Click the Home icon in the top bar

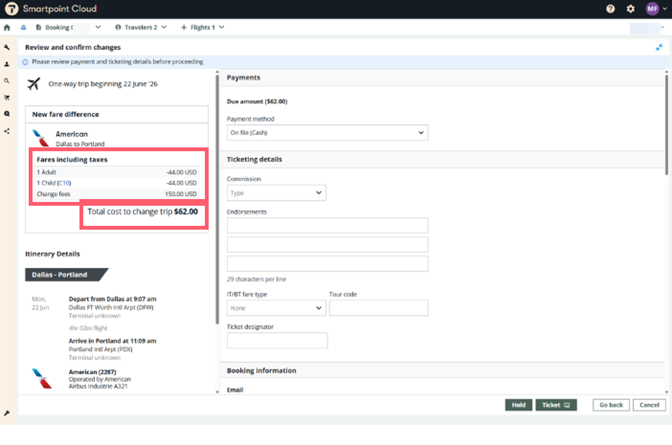[8, 27]
